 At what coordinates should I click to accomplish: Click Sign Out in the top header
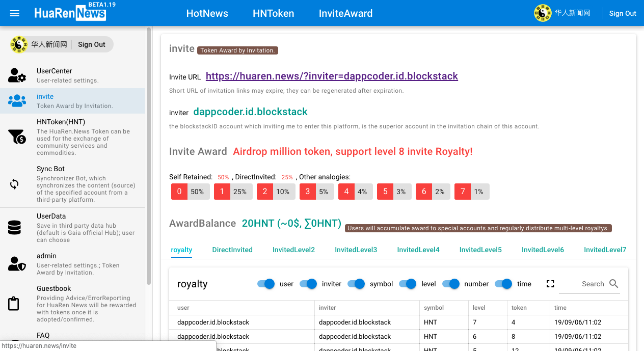coord(623,13)
